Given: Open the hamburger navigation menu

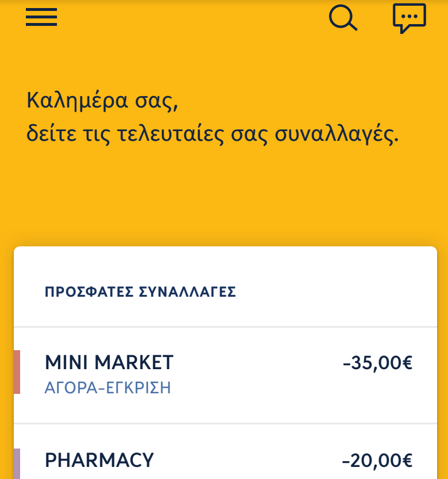Looking at the screenshot, I should [x=41, y=17].
